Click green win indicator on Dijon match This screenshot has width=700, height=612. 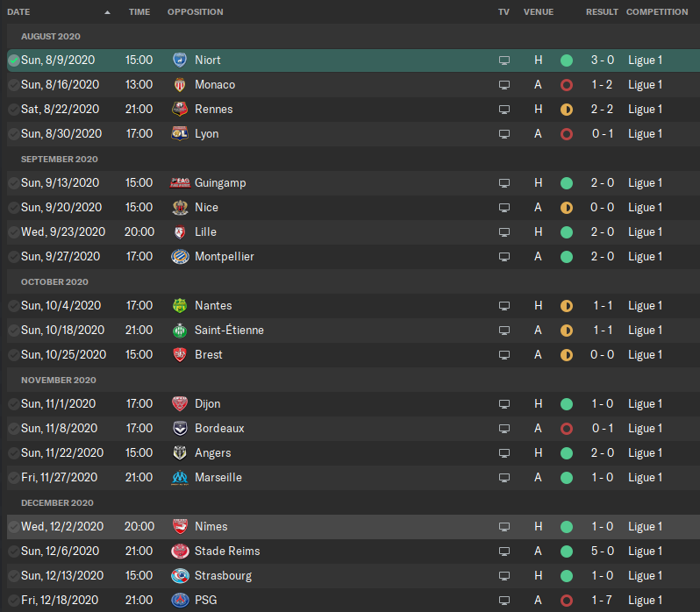[x=567, y=404]
